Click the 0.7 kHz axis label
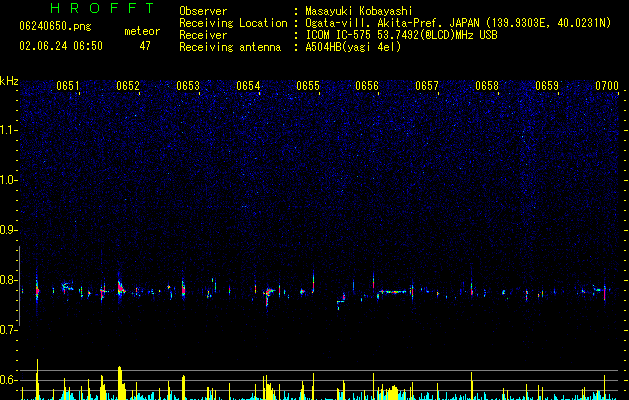Image resolution: width=629 pixels, height=400 pixels. (x=8, y=330)
